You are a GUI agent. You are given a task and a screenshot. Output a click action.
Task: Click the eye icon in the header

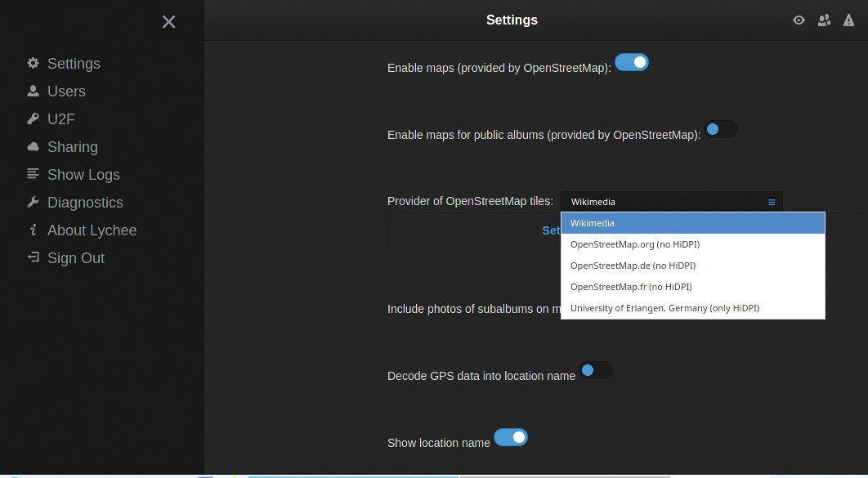(x=799, y=20)
